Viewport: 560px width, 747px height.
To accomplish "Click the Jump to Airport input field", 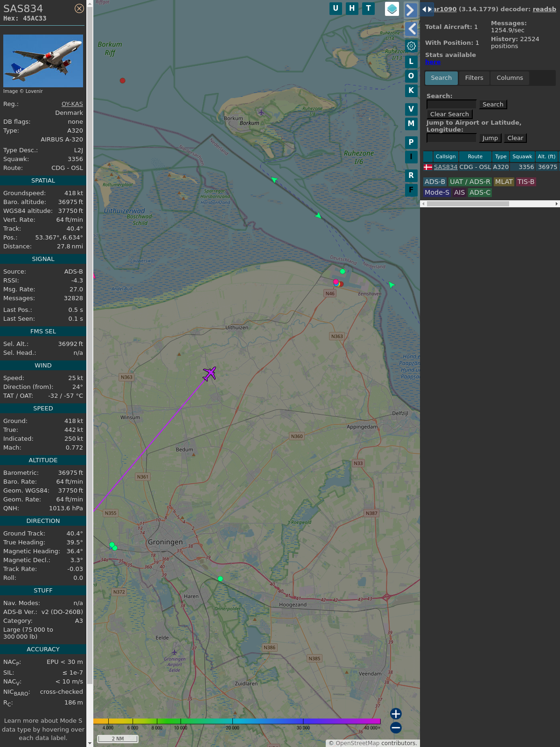I will click(451, 138).
